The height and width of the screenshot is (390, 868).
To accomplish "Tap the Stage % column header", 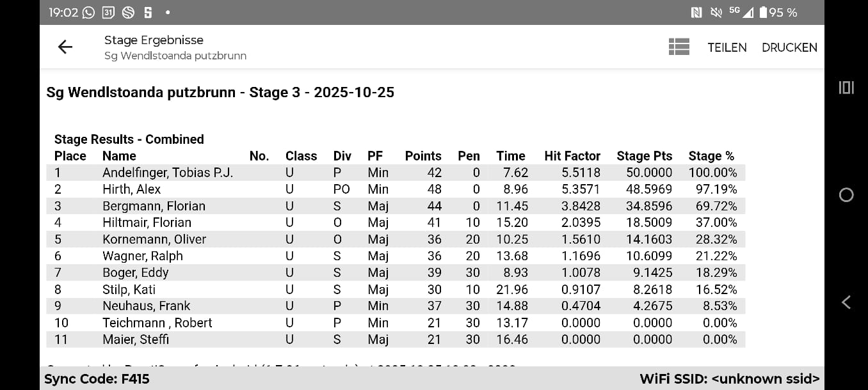I will coord(711,156).
